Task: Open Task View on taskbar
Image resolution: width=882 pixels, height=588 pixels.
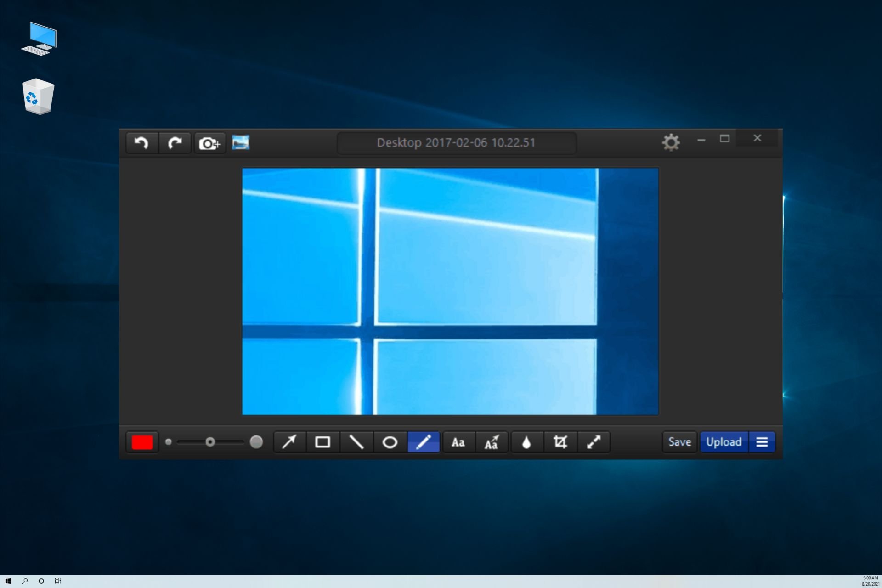Action: 58,581
